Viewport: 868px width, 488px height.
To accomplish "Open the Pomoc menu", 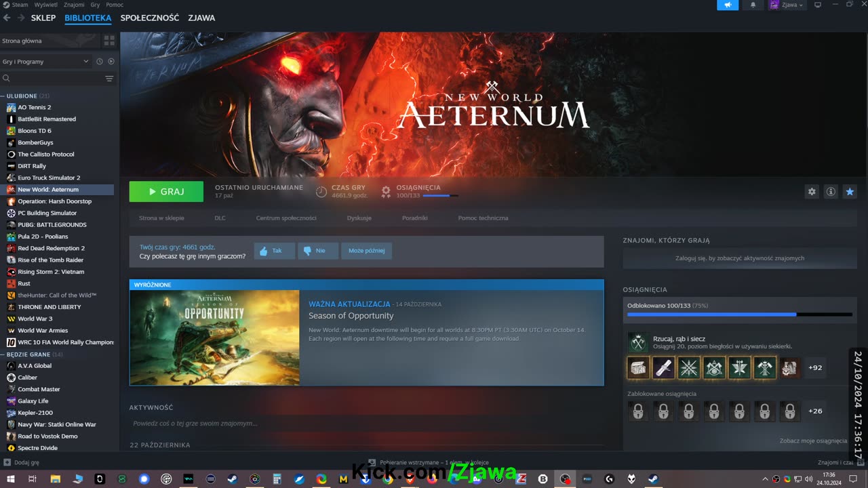I will [115, 5].
